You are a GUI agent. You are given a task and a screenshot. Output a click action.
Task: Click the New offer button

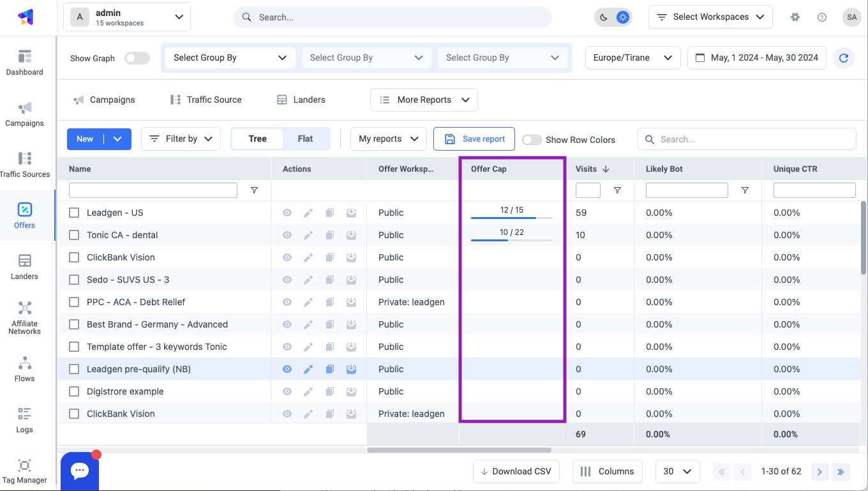[x=85, y=139]
